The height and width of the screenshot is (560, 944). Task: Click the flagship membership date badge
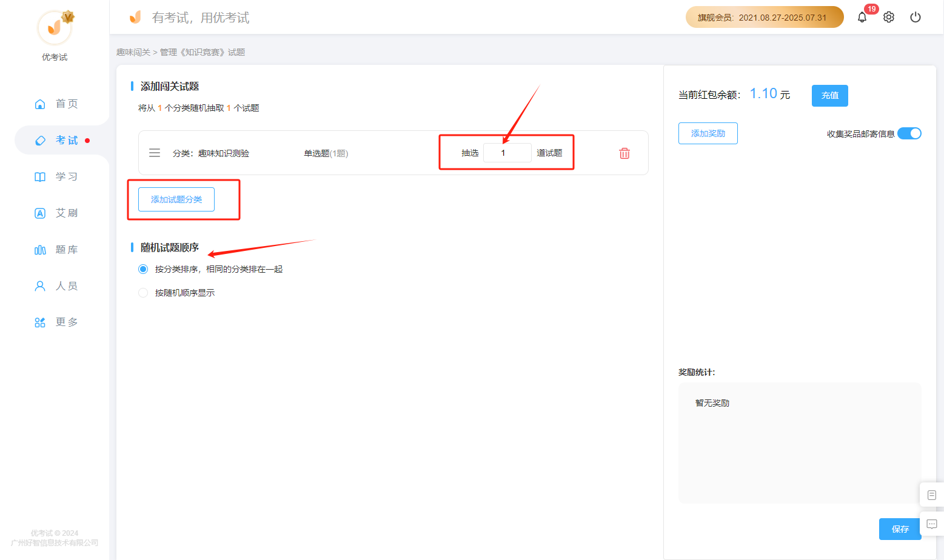765,17
